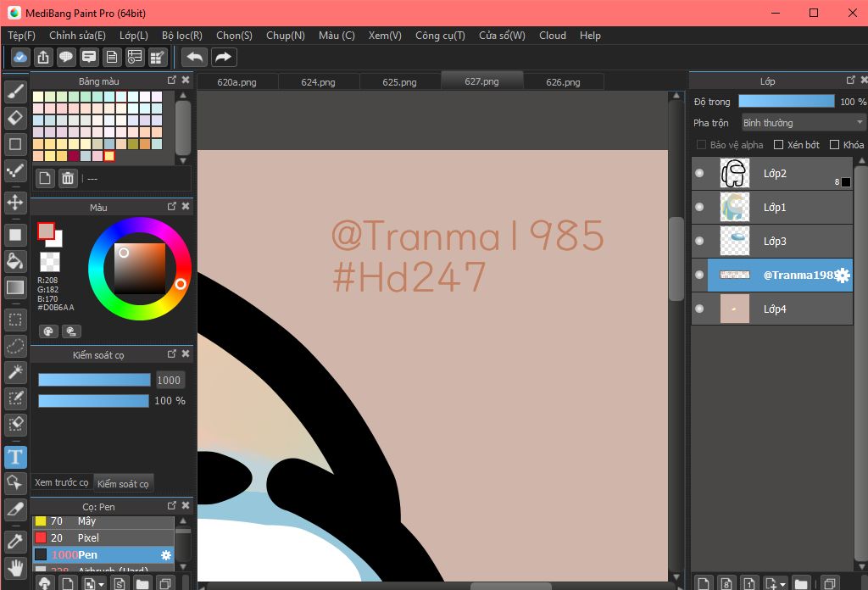Click the Undo arrow in toolbar
The height and width of the screenshot is (590, 868).
click(194, 57)
